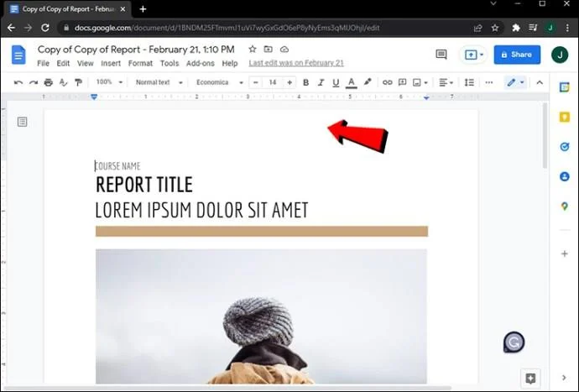Add a comment from toolbar icon
This screenshot has width=579, height=392.
(402, 82)
